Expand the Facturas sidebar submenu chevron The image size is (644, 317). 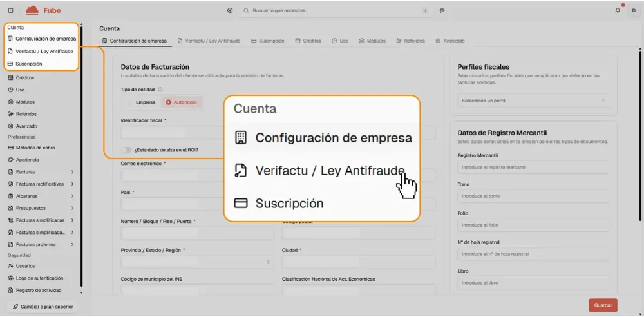tap(72, 172)
